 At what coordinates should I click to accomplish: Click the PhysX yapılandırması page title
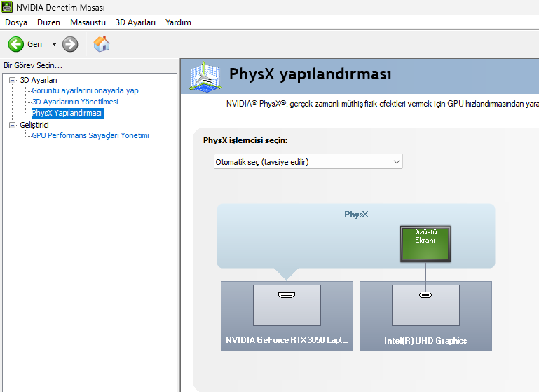pyautogui.click(x=310, y=74)
